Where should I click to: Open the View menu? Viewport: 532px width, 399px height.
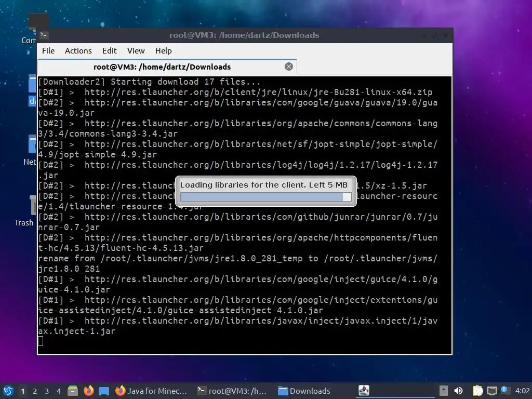tap(136, 50)
